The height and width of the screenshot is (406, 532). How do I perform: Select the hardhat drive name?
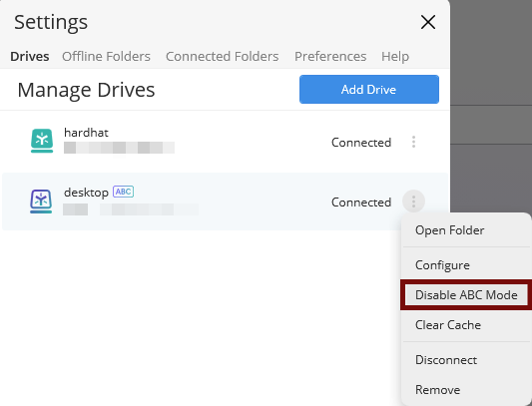click(x=86, y=133)
